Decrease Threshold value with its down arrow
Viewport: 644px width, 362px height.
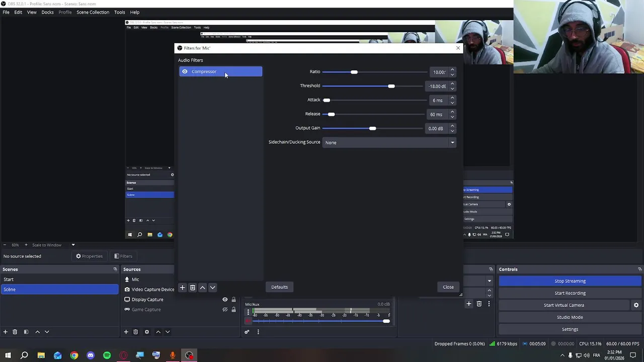tap(452, 88)
